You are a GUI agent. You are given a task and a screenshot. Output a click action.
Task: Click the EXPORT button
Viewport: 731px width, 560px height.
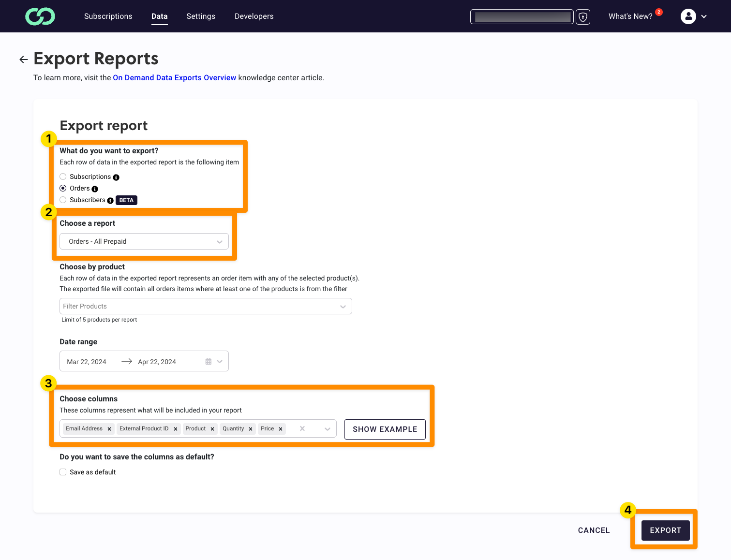click(x=666, y=531)
